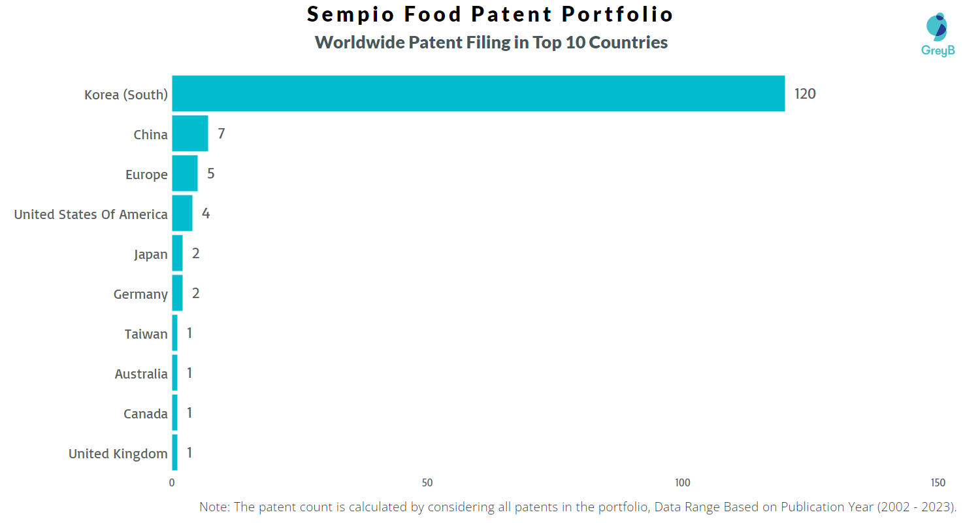Select the Taiwan bar
Screen dimensions: 980x523
[174, 333]
